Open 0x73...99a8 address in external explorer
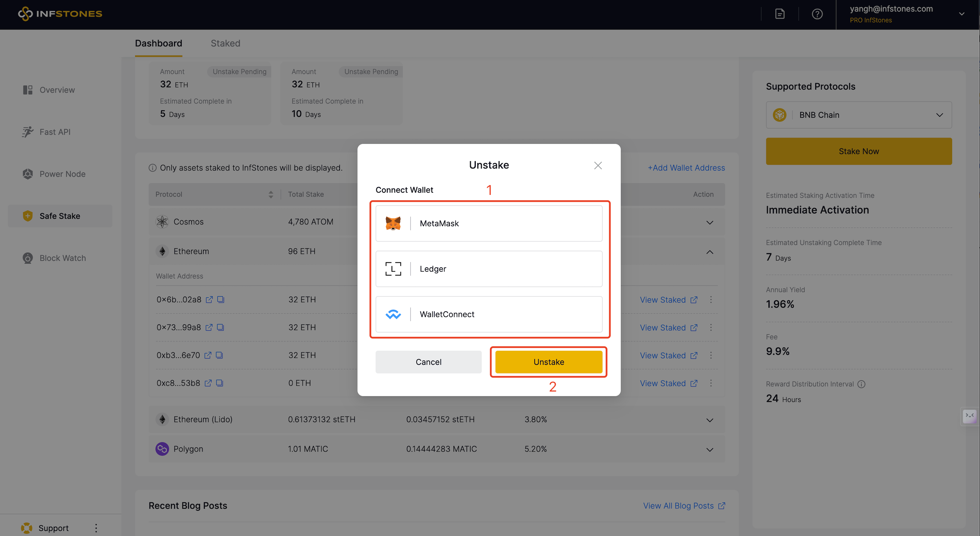Image resolution: width=980 pixels, height=536 pixels. tap(209, 327)
